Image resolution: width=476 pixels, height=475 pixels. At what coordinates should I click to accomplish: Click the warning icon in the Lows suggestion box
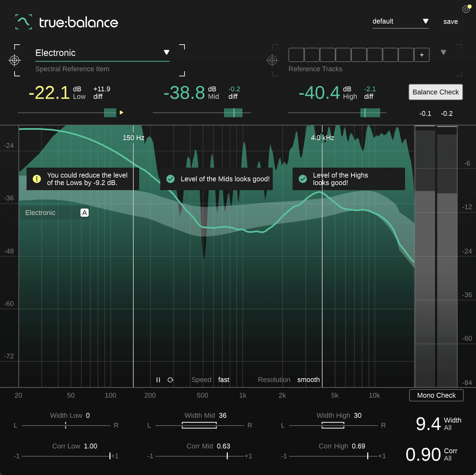coord(37,179)
